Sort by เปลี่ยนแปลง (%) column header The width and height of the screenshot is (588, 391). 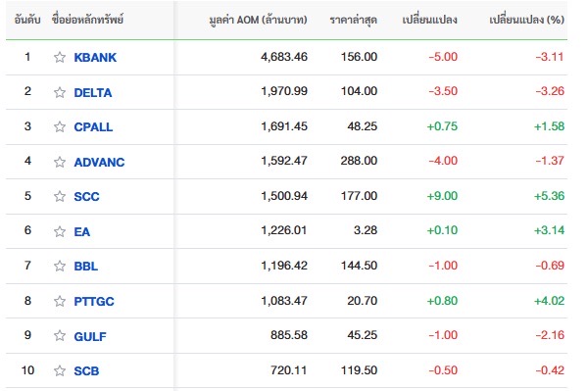click(527, 20)
